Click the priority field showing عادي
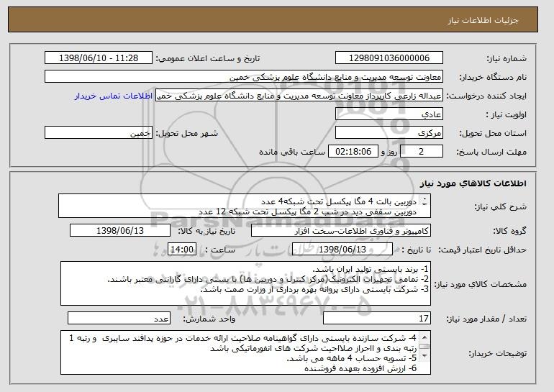 [389, 114]
